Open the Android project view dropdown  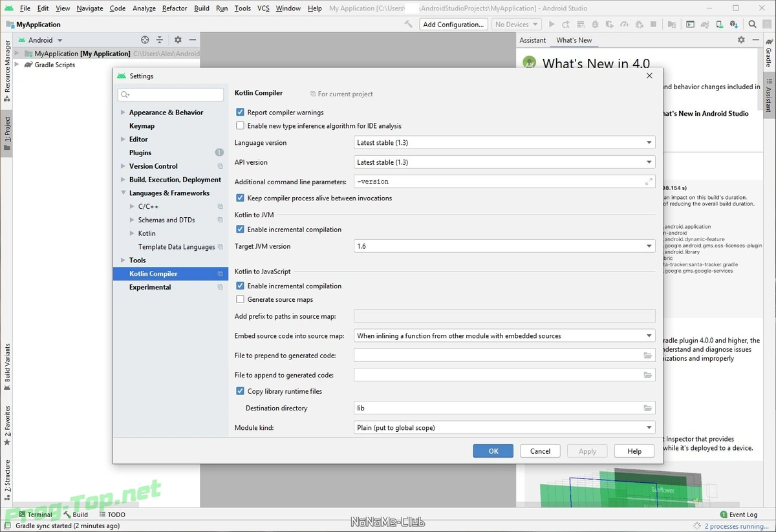pos(40,40)
